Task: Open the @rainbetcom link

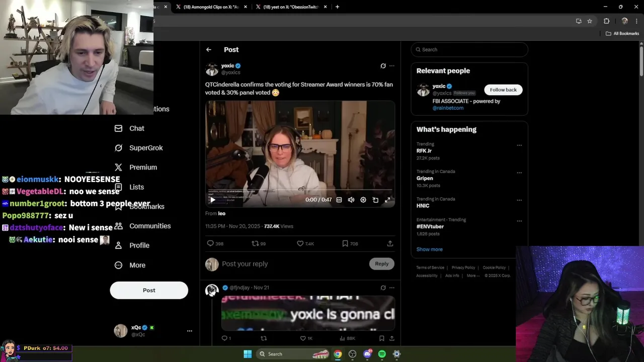Action: coord(448,108)
